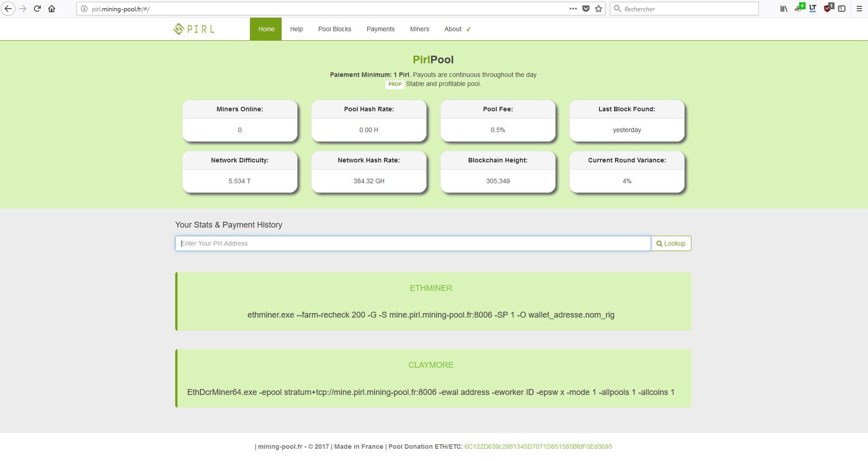Open the uBlock Origin shield icon
Image resolution: width=868 pixels, height=461 pixels.
(x=828, y=9)
